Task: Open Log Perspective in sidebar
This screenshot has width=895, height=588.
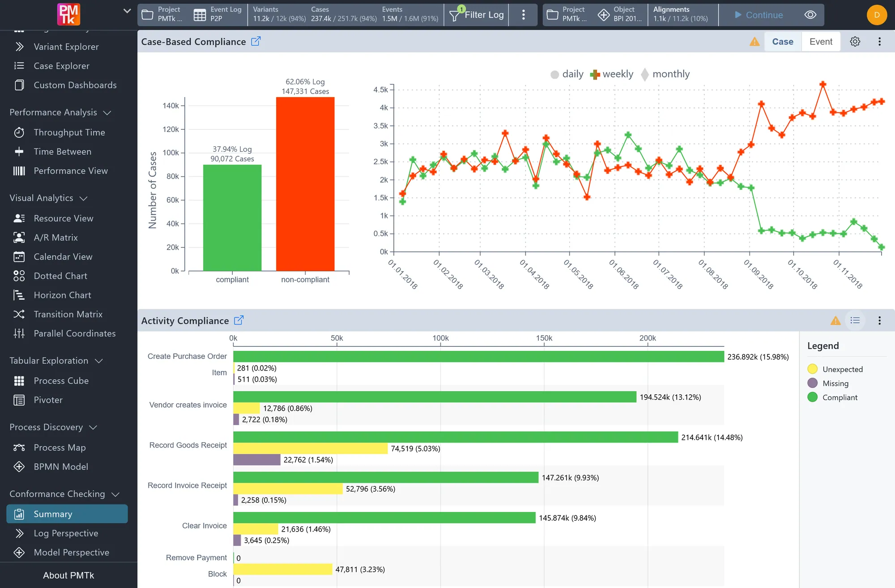Action: pyautogui.click(x=67, y=533)
